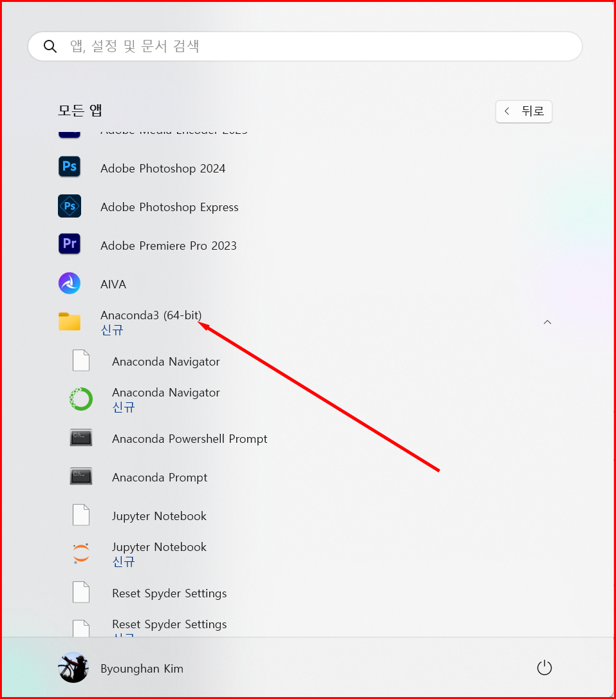This screenshot has width=616, height=699.
Task: Open Anaconda Powershell Prompt terminal icon
Action: click(81, 438)
